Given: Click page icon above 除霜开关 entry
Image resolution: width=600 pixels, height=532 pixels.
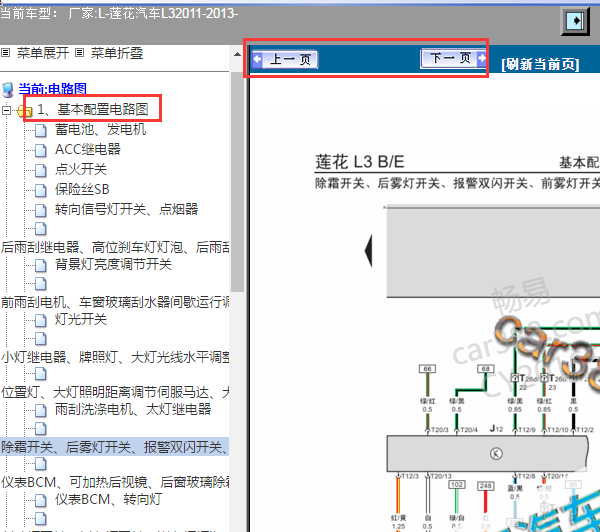Looking at the screenshot, I should tap(41, 429).
